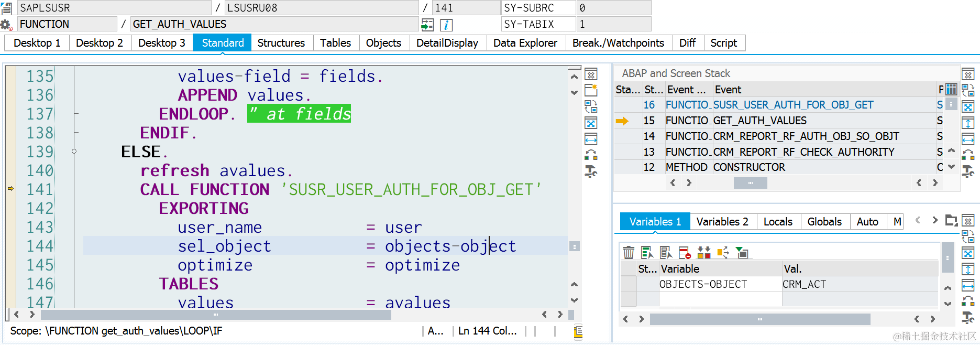Screen dimensions: 980x345
Task: Open services of the source code tool
Action: (591, 171)
